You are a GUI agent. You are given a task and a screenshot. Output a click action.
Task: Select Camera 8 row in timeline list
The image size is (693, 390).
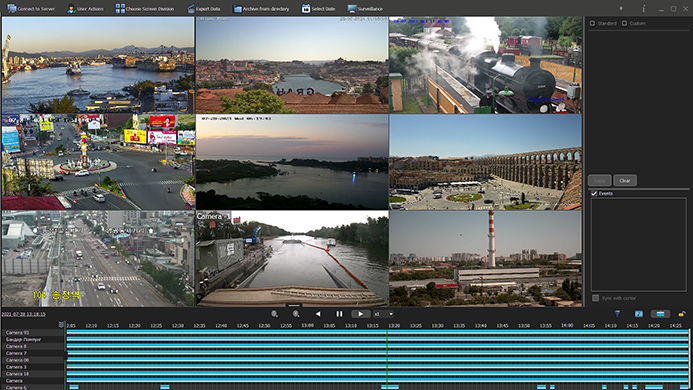pyautogui.click(x=33, y=346)
